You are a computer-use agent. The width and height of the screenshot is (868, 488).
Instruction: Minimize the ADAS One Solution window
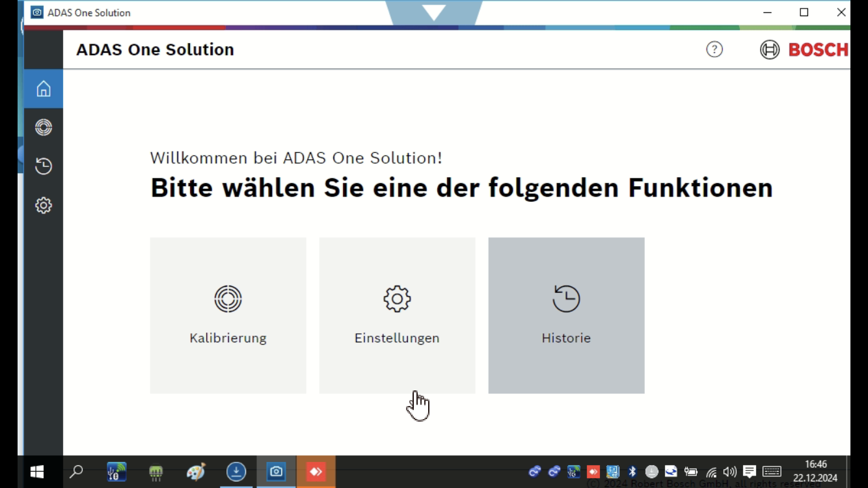click(x=768, y=12)
